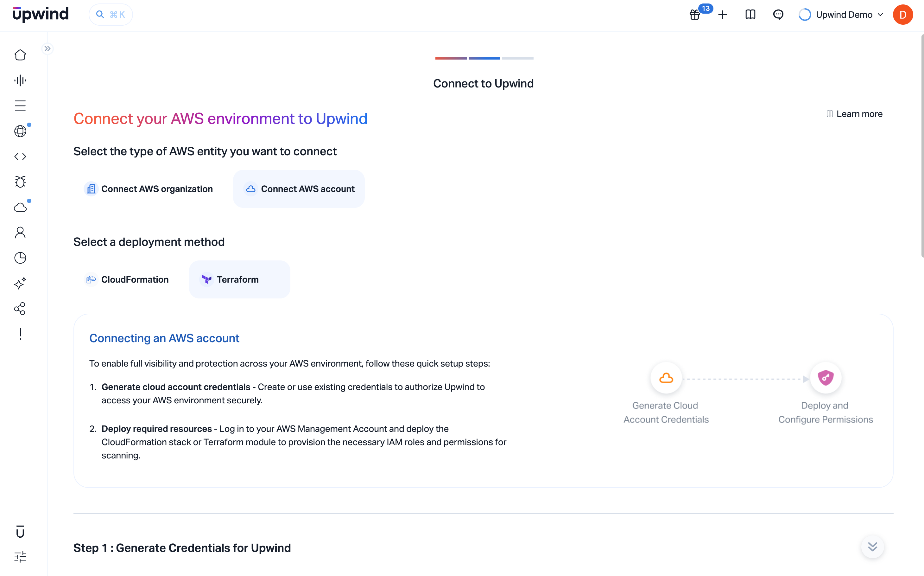Click the Upwind logo

coord(40,14)
